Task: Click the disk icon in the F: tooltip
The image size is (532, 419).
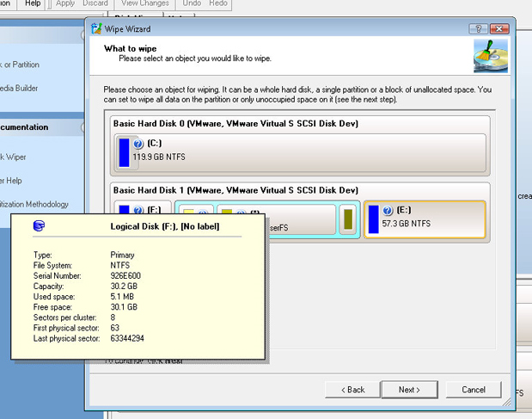Action: [37, 226]
